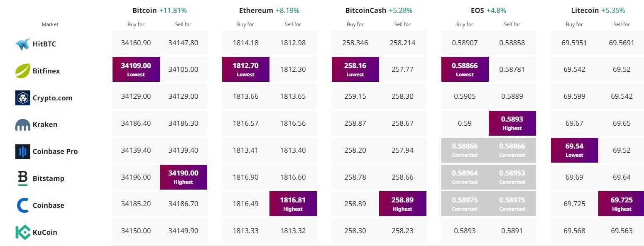Select the Market column header label
Viewport: 644px width, 246px height.
tap(49, 24)
